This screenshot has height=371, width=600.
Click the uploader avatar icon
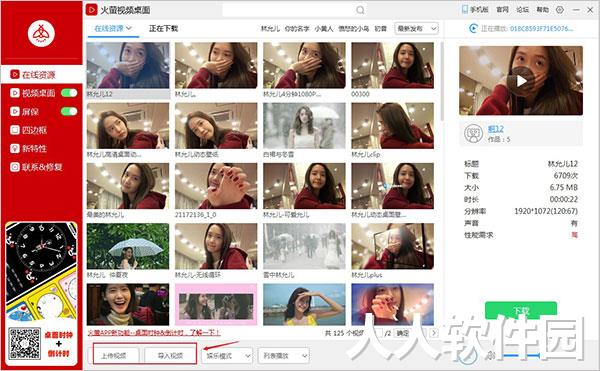473,133
